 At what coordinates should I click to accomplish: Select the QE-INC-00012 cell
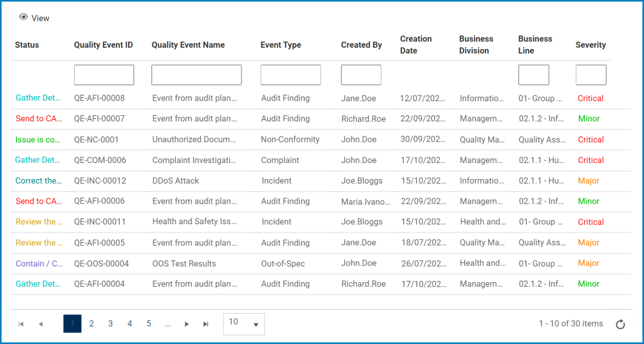pos(100,180)
